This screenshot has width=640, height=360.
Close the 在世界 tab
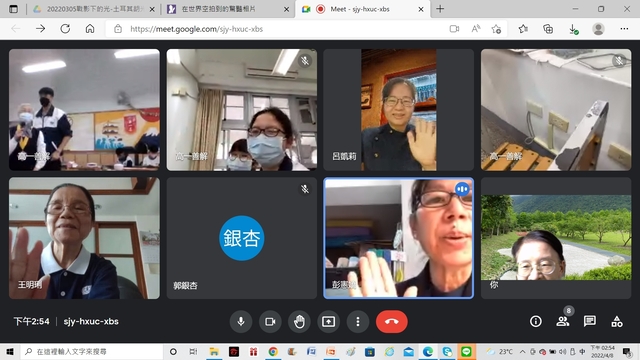point(287,9)
